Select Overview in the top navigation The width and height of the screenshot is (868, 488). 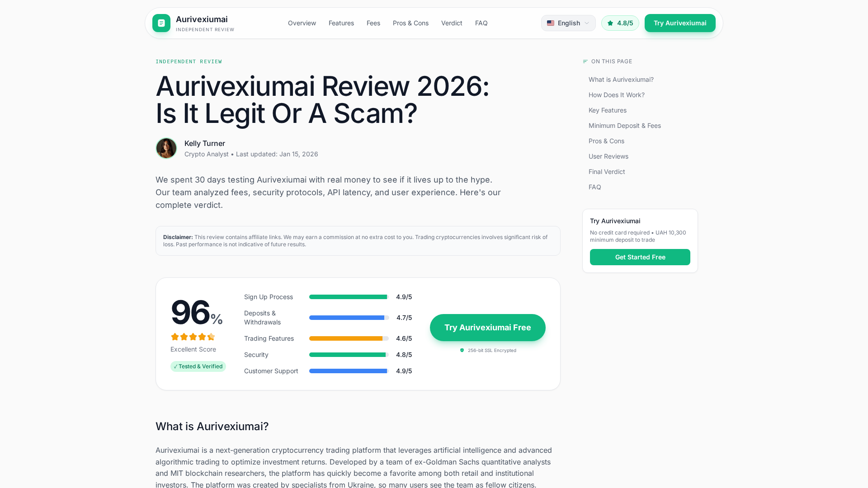302,23
